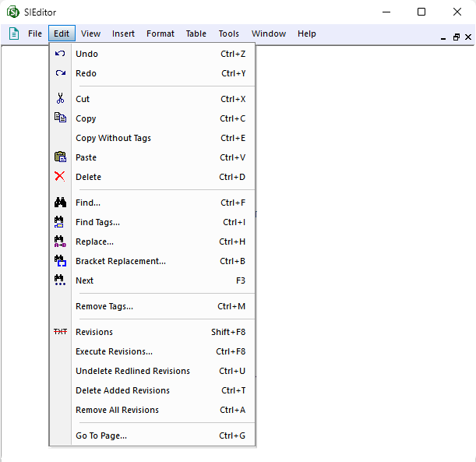
Task: Open the Table menu
Action: click(x=196, y=34)
